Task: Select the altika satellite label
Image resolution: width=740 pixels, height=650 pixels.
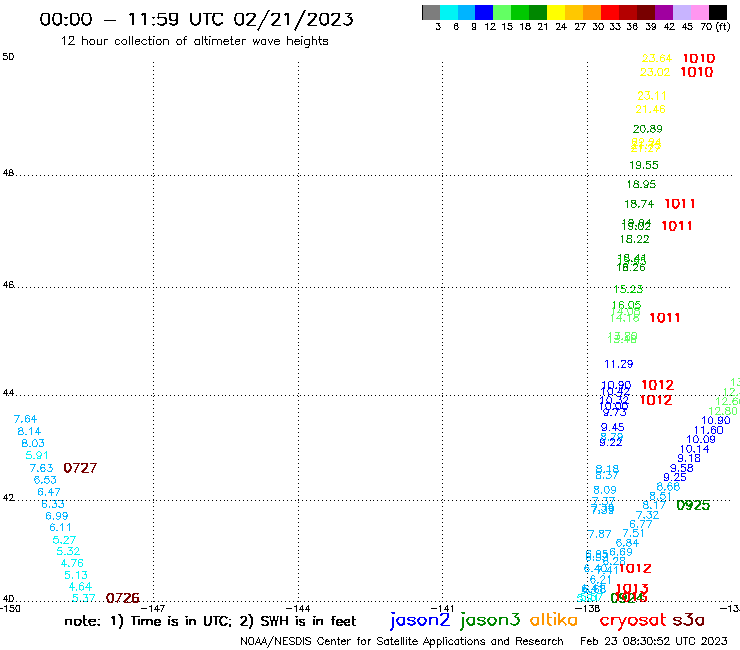Action: pos(554,620)
